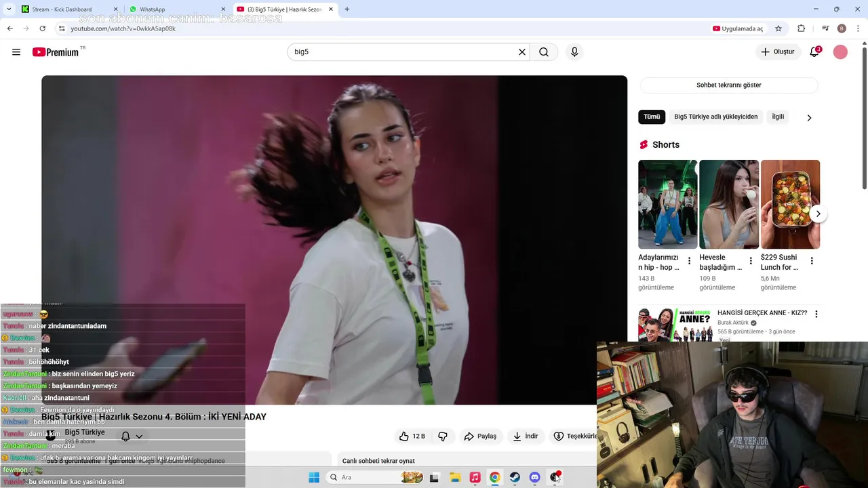Start voice search with the microphone
Image resolution: width=868 pixels, height=488 pixels.
coord(574,52)
